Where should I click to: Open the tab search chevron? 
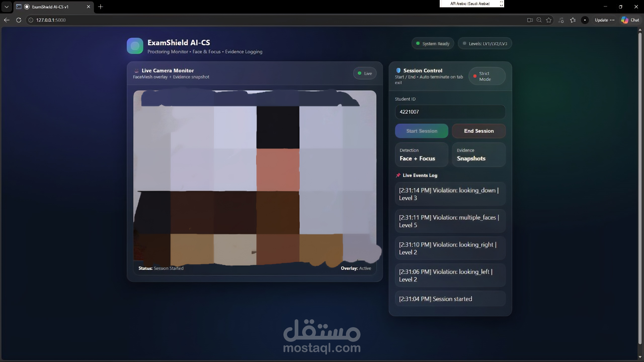click(7, 7)
